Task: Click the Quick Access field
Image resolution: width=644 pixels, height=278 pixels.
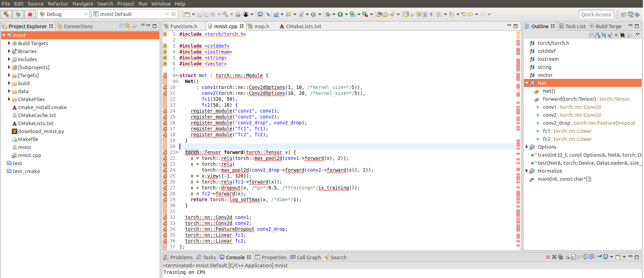Action: pyautogui.click(x=596, y=14)
